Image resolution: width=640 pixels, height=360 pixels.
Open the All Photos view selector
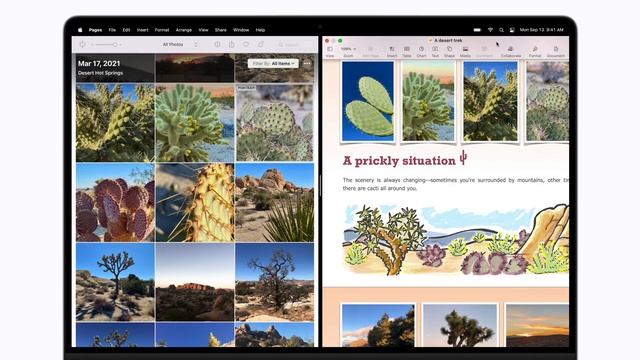click(x=180, y=44)
